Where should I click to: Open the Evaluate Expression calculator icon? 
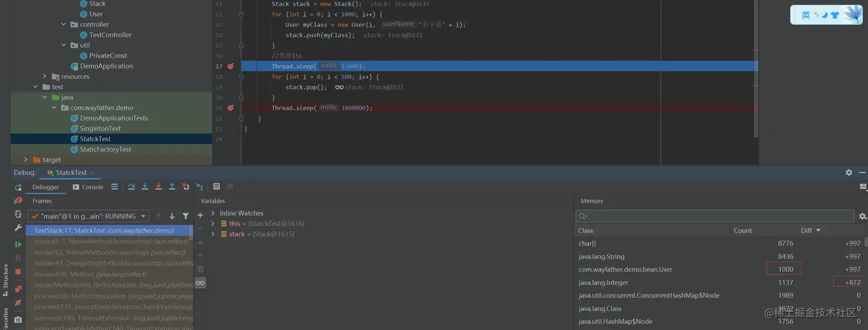[x=216, y=187]
